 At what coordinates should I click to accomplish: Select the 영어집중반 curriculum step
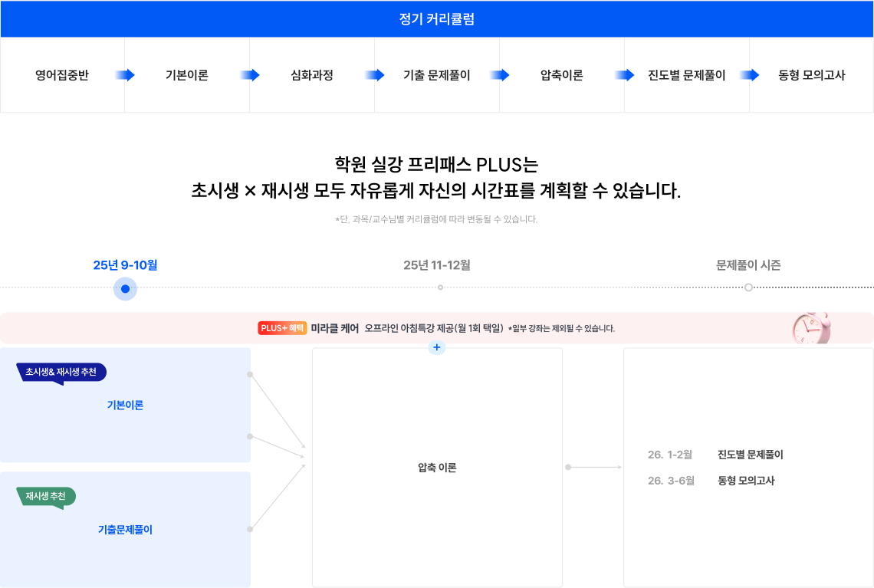point(62,74)
